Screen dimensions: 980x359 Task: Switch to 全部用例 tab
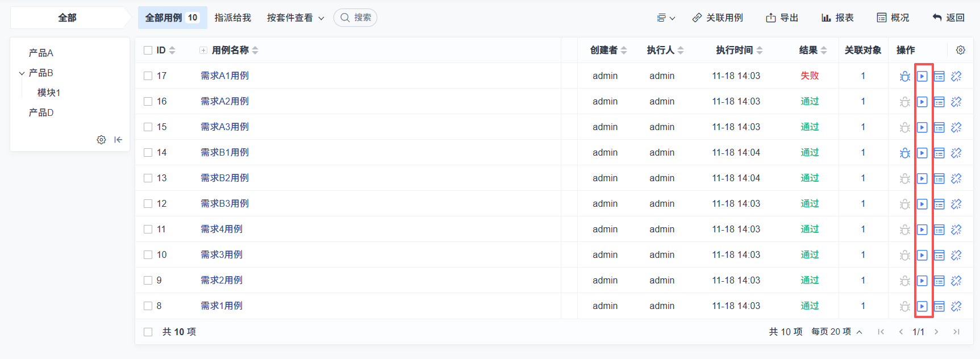tap(172, 18)
